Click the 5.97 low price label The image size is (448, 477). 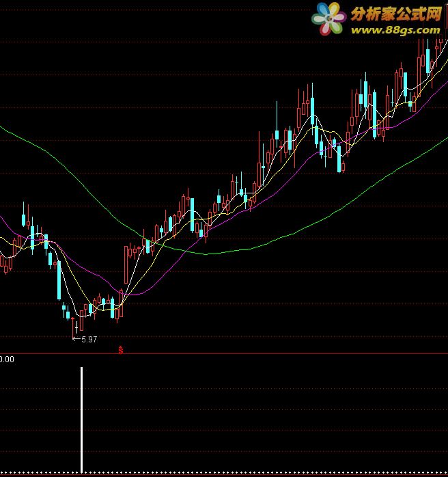[89, 339]
